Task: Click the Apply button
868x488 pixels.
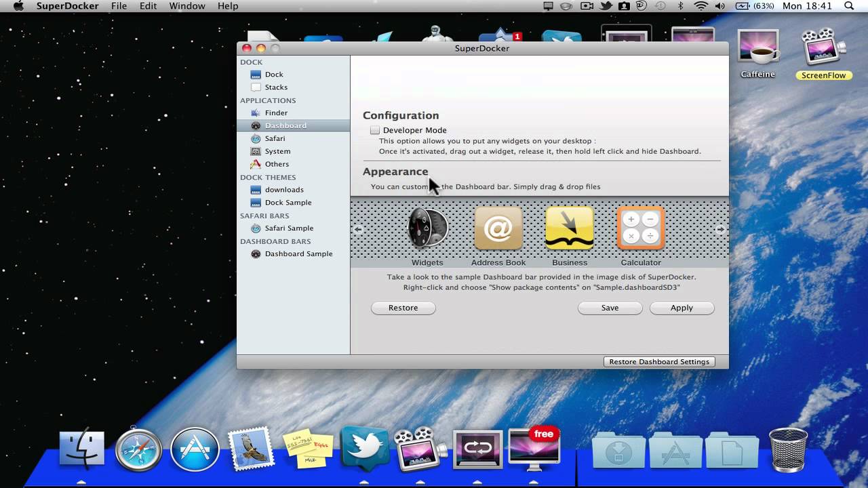Action: coord(682,308)
